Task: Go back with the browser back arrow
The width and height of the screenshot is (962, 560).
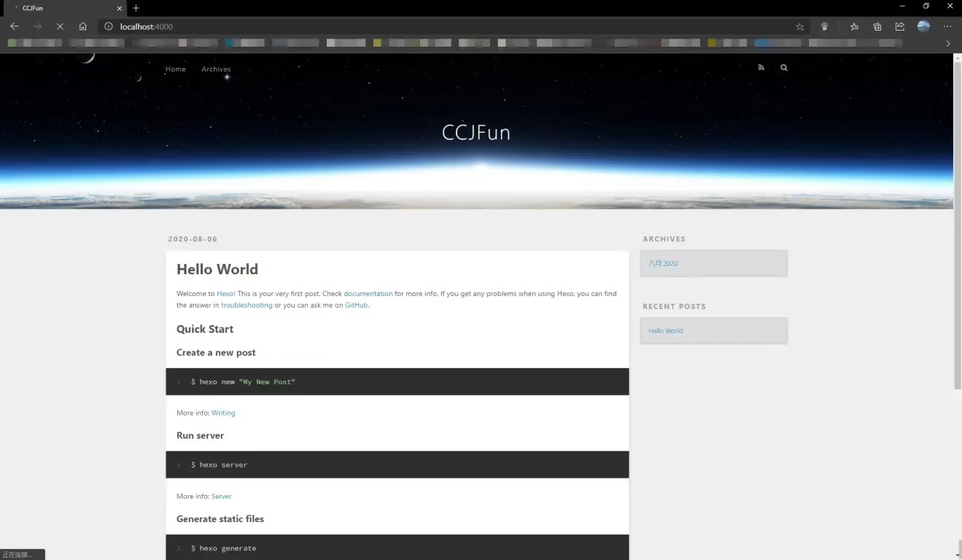Action: click(14, 26)
